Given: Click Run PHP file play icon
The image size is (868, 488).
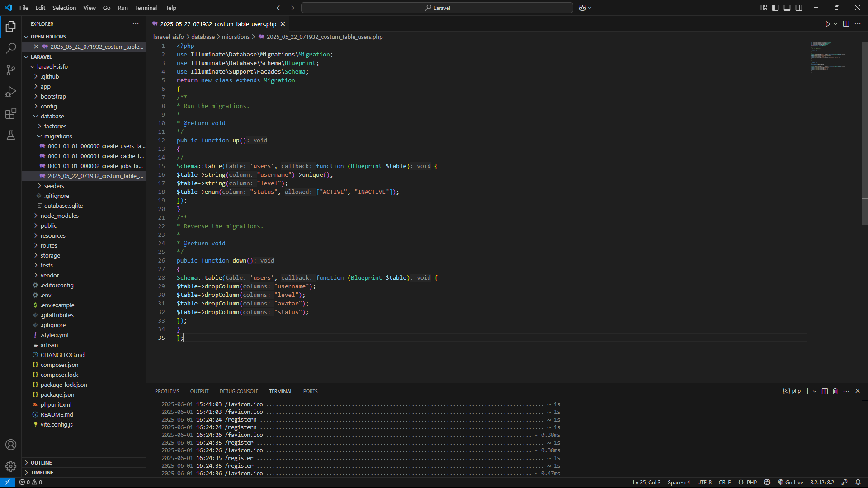Looking at the screenshot, I should (827, 24).
